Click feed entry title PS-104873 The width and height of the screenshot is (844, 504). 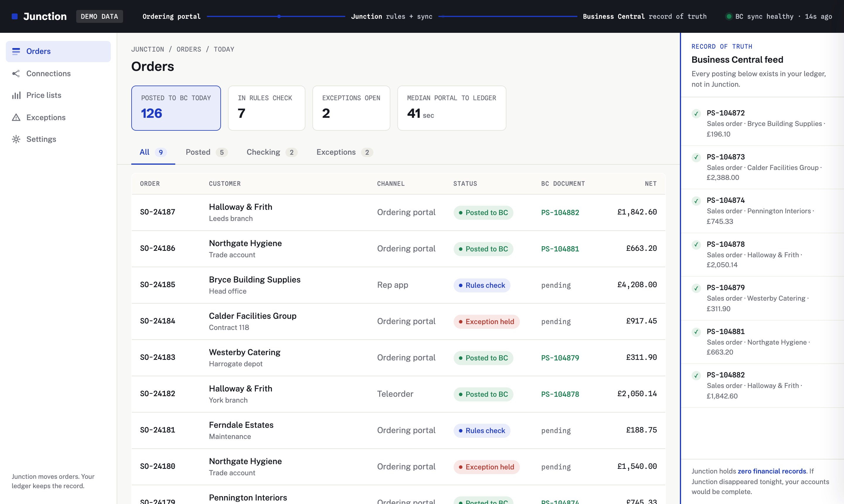(x=726, y=157)
